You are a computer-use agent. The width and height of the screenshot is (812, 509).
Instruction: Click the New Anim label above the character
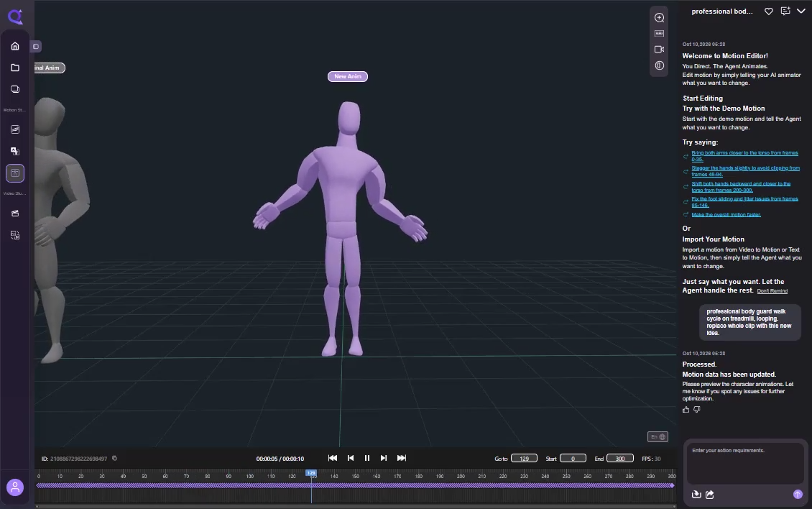pyautogui.click(x=348, y=77)
